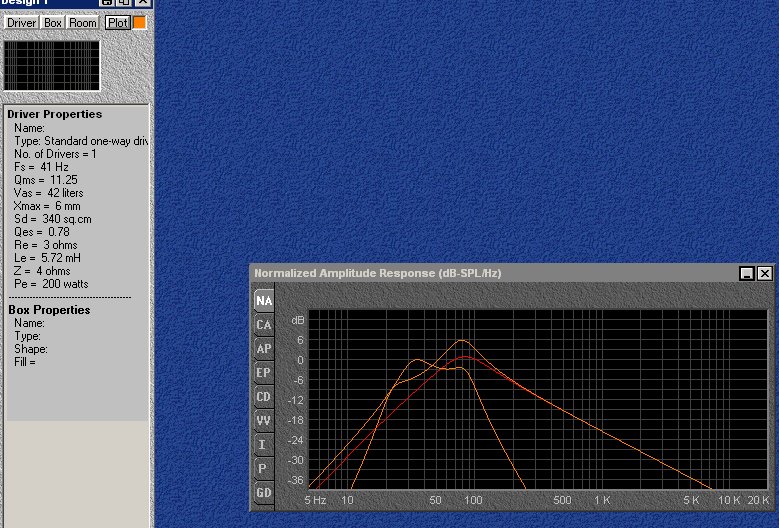The image size is (779, 528).
Task: Click the Design 1 window first titlebar icon
Action: click(107, 2)
